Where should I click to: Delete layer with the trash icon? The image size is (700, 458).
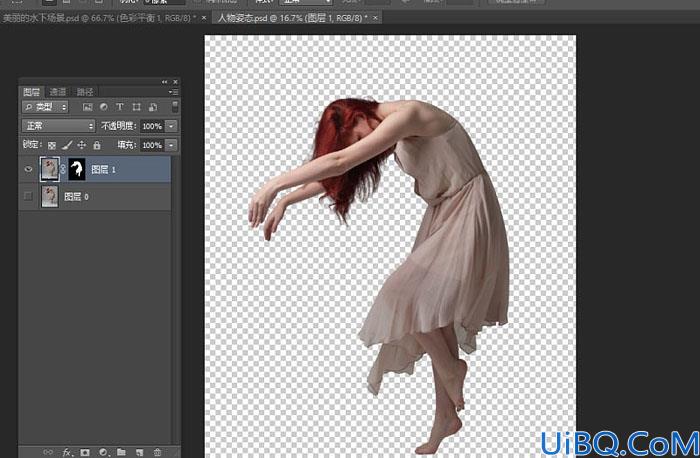click(157, 452)
